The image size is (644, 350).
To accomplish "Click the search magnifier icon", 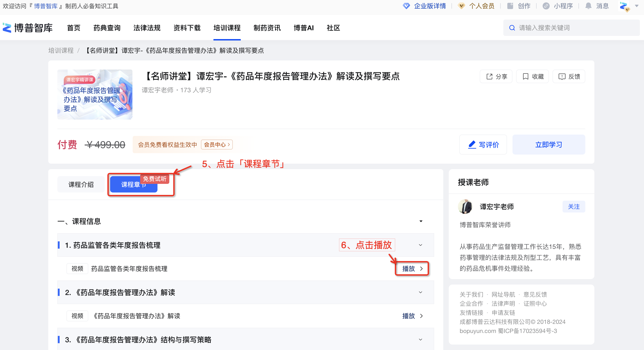I will (x=512, y=28).
